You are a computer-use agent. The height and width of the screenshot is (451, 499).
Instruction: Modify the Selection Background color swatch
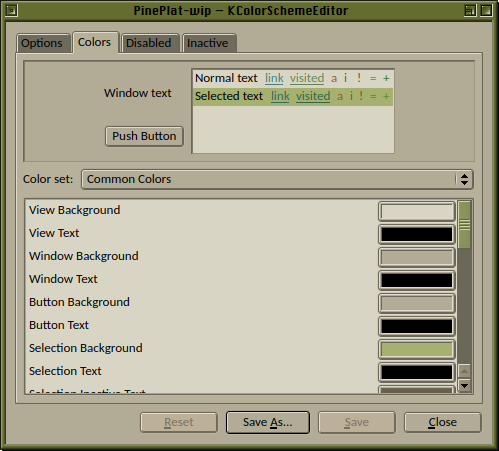pos(417,349)
